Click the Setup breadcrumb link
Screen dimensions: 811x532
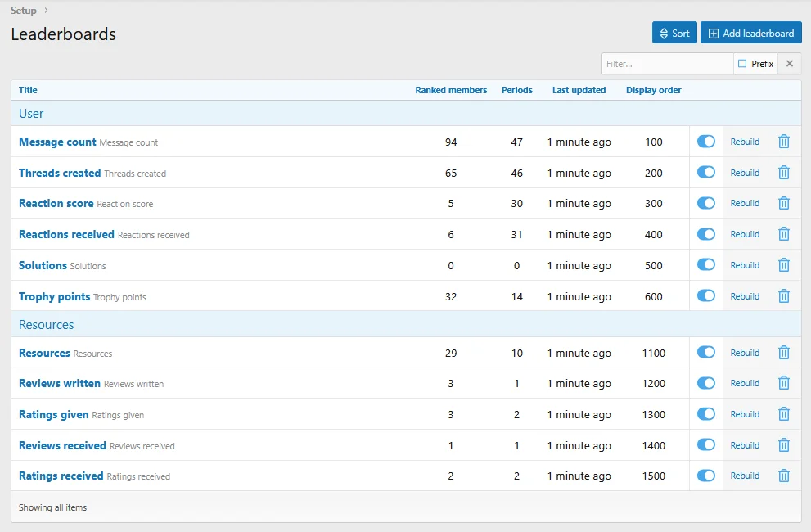click(x=23, y=11)
